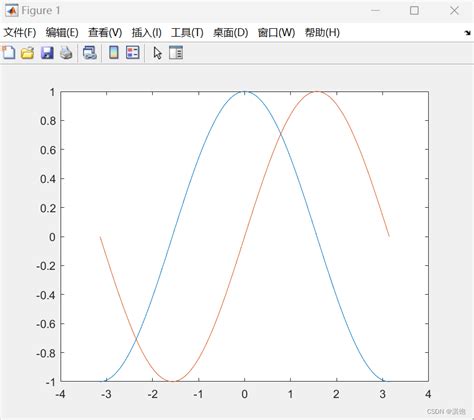Save the figure using the floppy disk icon
Image resolution: width=474 pixels, height=420 pixels.
click(47, 53)
